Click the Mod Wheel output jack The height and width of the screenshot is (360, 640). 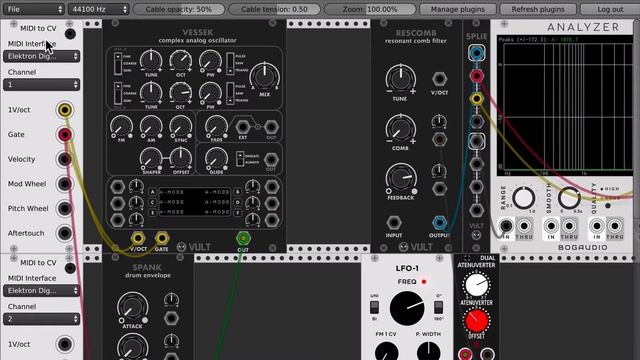[64, 184]
